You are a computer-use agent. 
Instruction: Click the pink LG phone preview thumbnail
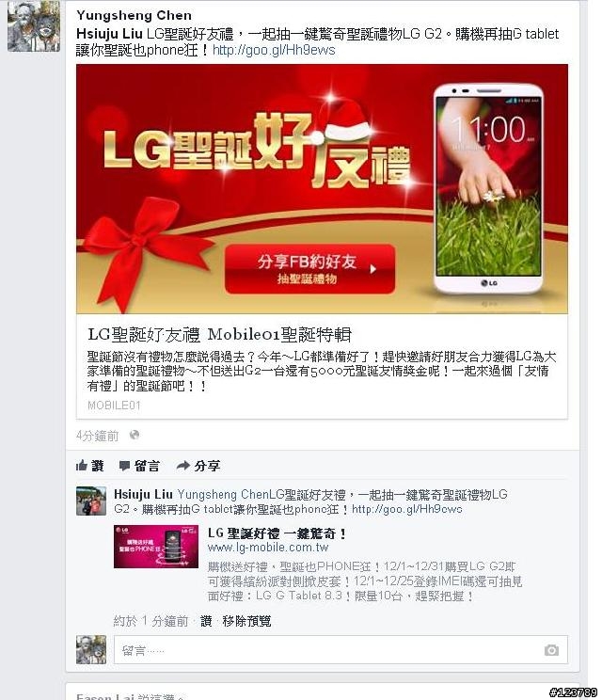[156, 547]
